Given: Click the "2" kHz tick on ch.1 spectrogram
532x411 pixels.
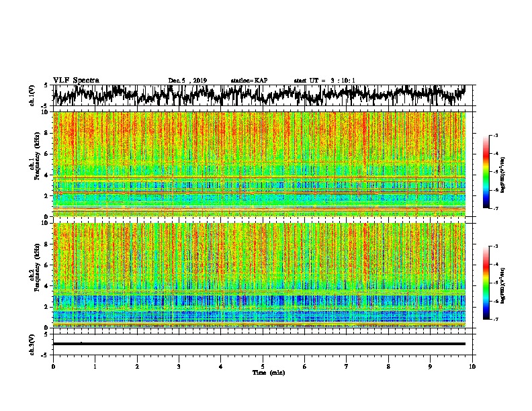Looking at the screenshot, I should 47,195.
